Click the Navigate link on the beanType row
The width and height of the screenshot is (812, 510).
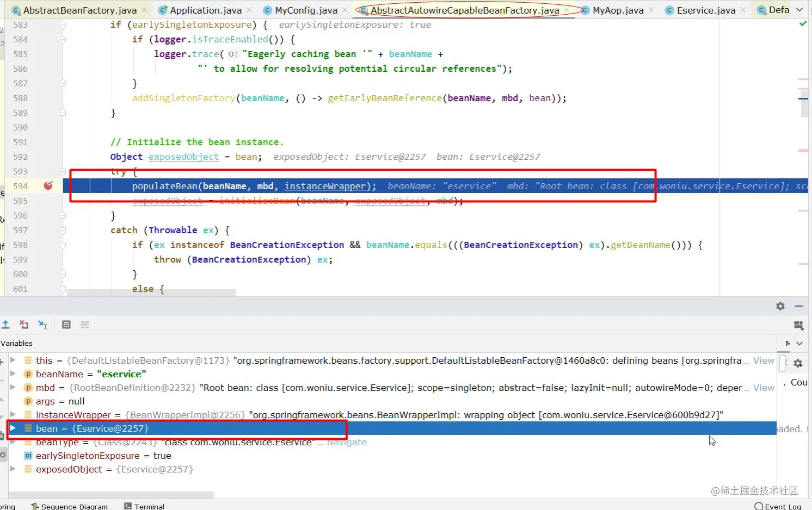(347, 442)
